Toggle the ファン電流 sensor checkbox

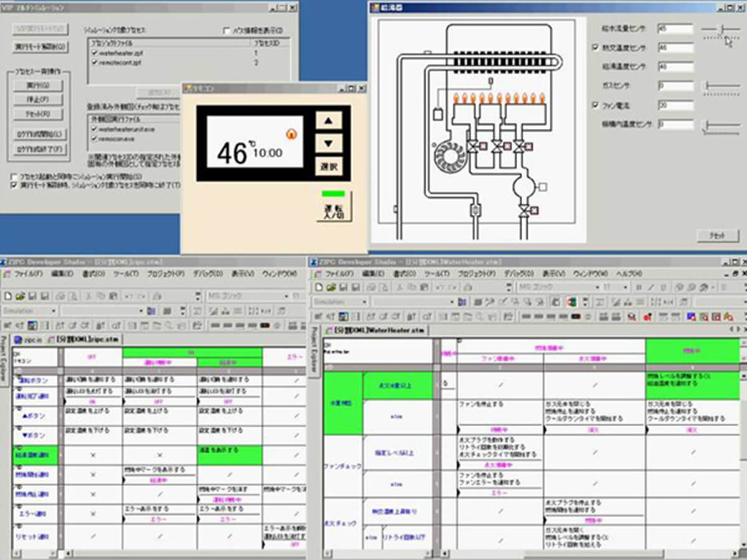(x=595, y=105)
